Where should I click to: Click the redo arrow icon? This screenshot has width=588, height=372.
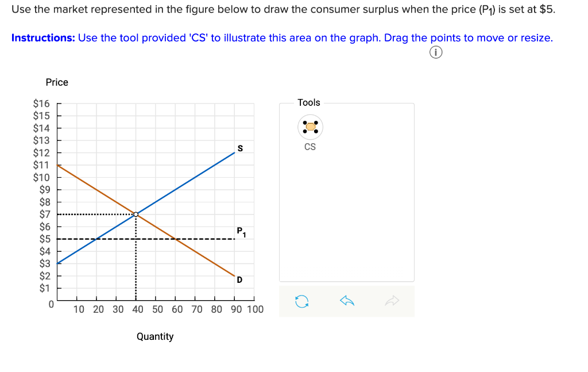pyautogui.click(x=393, y=301)
